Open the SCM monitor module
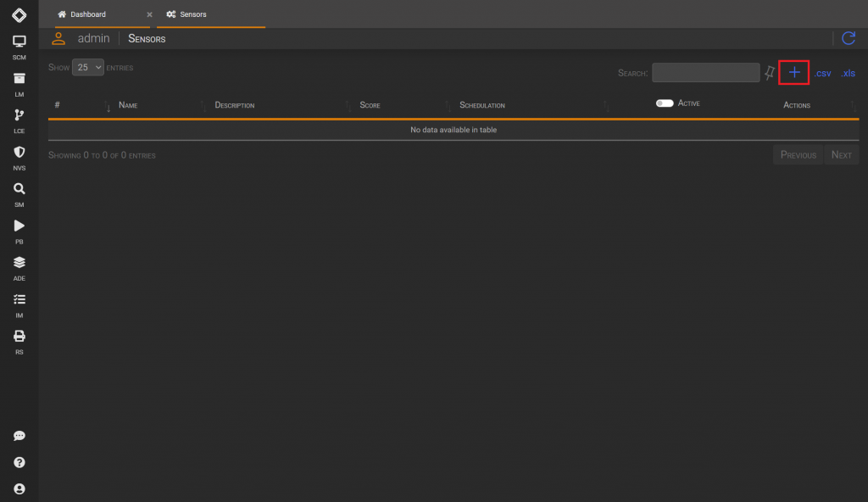 coord(19,47)
